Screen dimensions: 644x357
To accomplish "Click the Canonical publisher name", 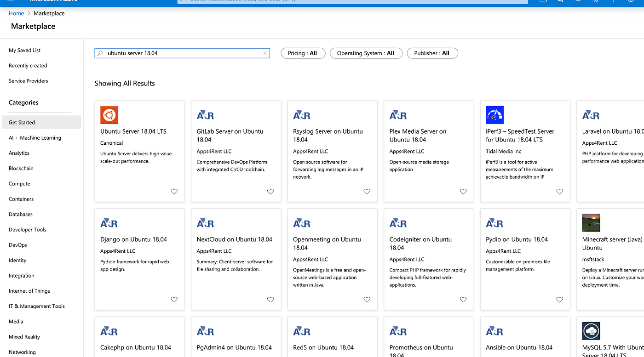I will pyautogui.click(x=112, y=143).
